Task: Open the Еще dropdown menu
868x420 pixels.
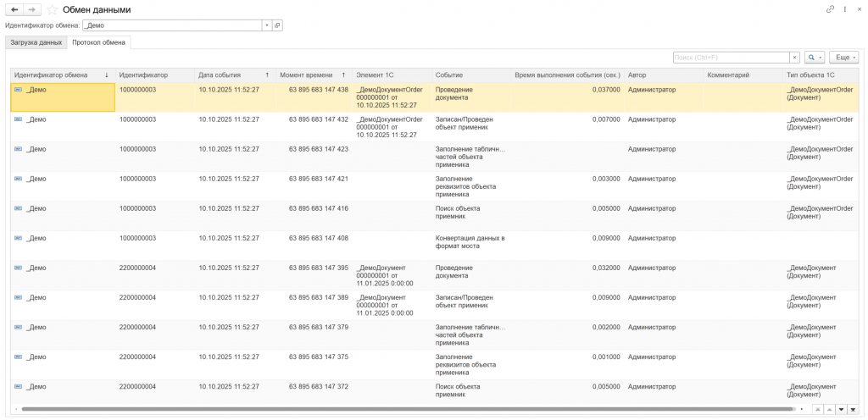Action: 843,58
